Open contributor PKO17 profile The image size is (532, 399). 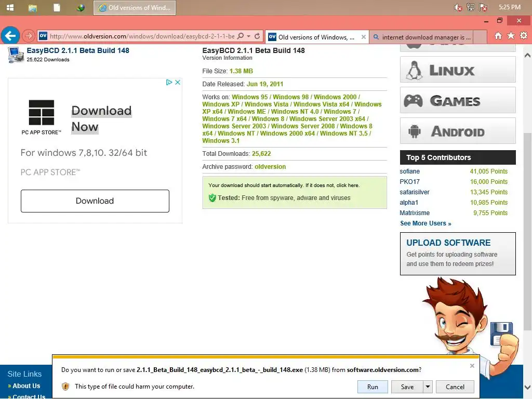click(409, 182)
